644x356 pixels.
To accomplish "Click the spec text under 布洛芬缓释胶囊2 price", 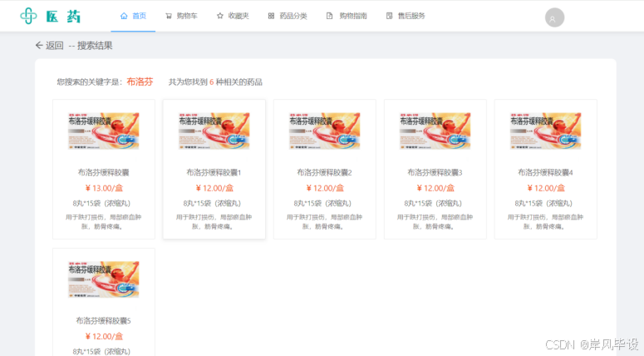I will (324, 204).
